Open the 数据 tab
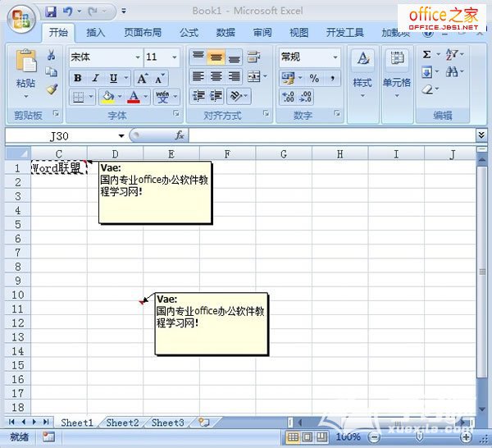492x448 pixels. tap(225, 33)
